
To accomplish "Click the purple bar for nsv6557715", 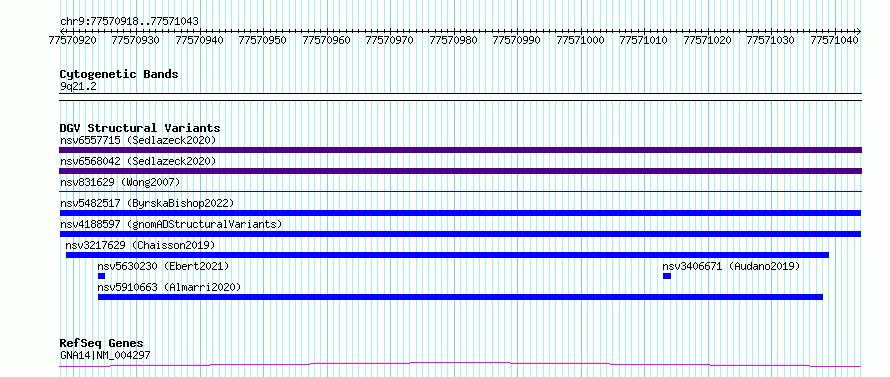I will [460, 150].
